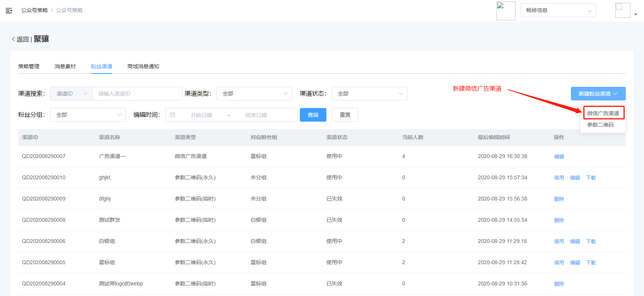Open the 商城消息通知 tab

click(x=143, y=66)
